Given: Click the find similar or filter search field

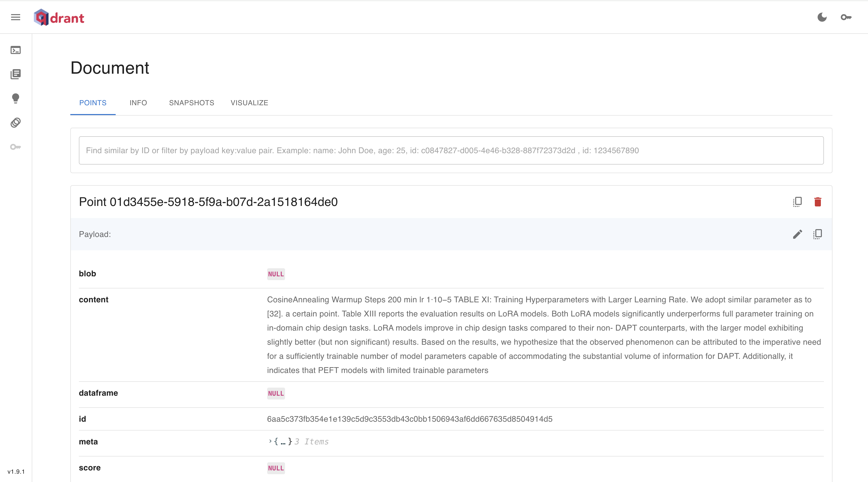Looking at the screenshot, I should click(451, 150).
